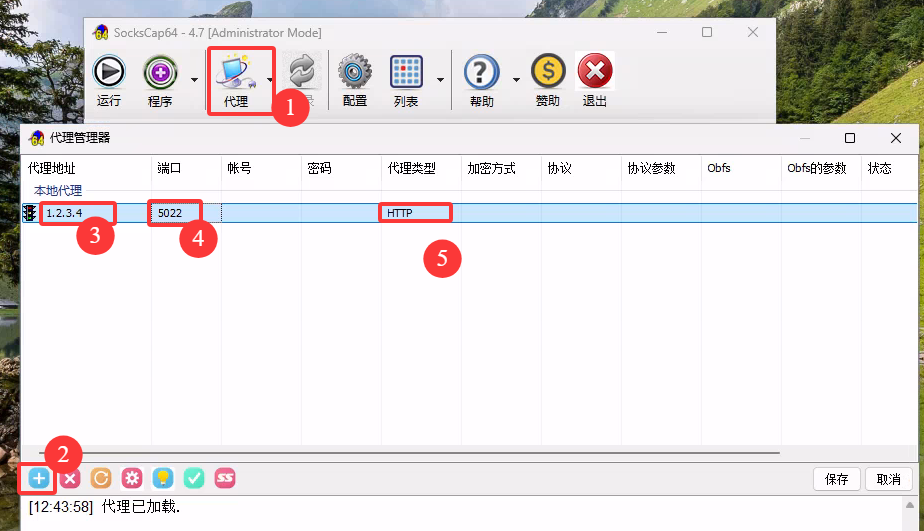Click the pink SS import icon
This screenshot has width=924, height=531.
tap(225, 478)
